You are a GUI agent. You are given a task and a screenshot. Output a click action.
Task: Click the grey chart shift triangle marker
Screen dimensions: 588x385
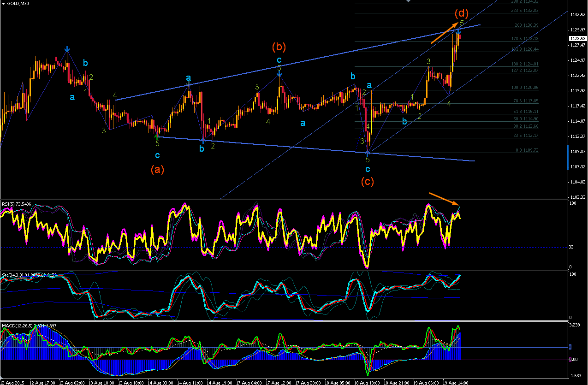tap(408, 2)
